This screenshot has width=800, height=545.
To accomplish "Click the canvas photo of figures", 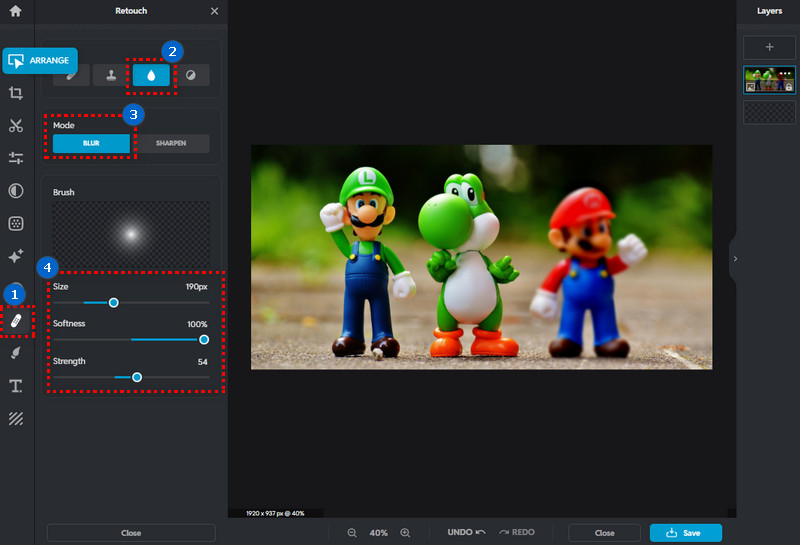I will [x=481, y=257].
